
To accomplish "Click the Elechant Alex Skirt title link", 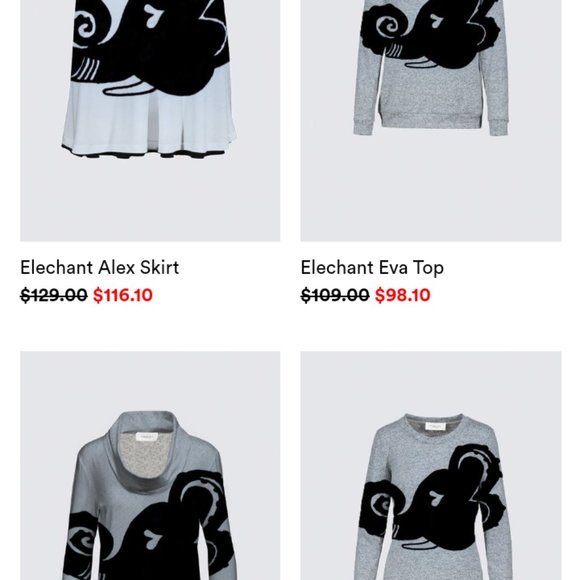I will [100, 267].
